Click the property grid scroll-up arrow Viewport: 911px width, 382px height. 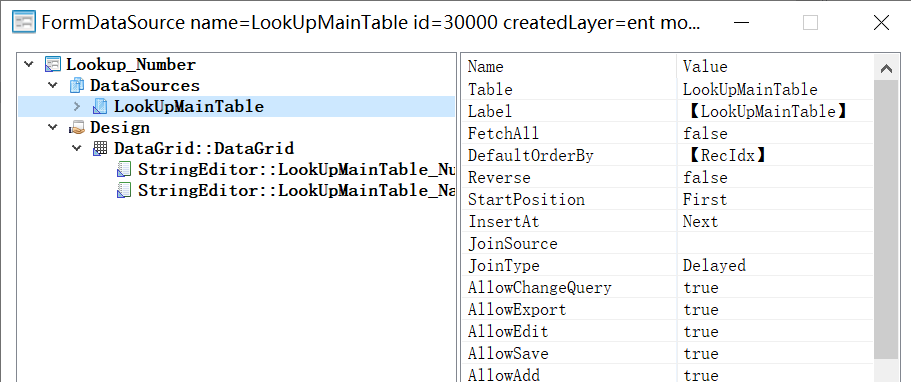coord(886,69)
